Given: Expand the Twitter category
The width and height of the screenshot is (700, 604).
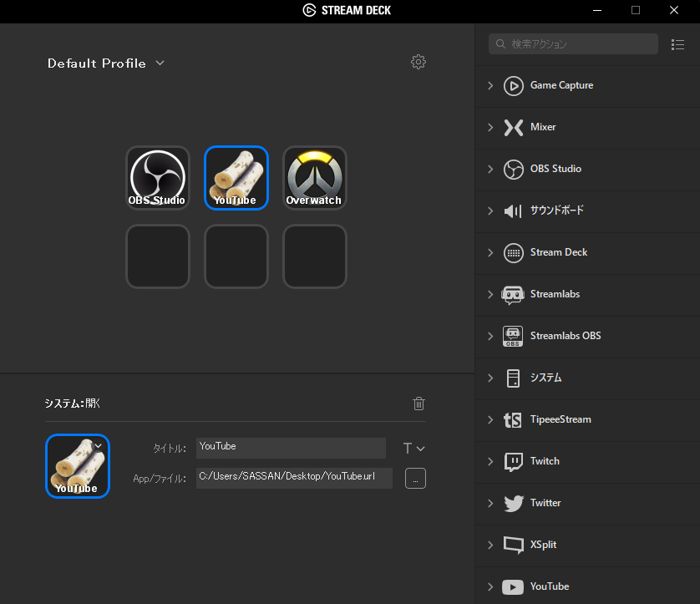Looking at the screenshot, I should (490, 503).
